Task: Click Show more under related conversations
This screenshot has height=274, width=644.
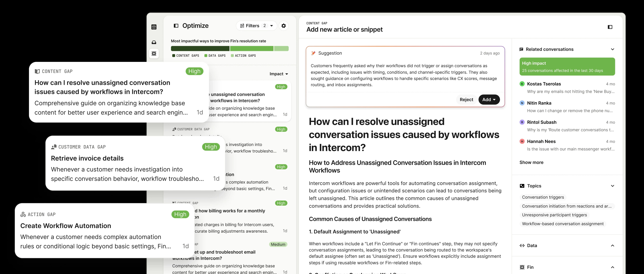Action: point(531,162)
